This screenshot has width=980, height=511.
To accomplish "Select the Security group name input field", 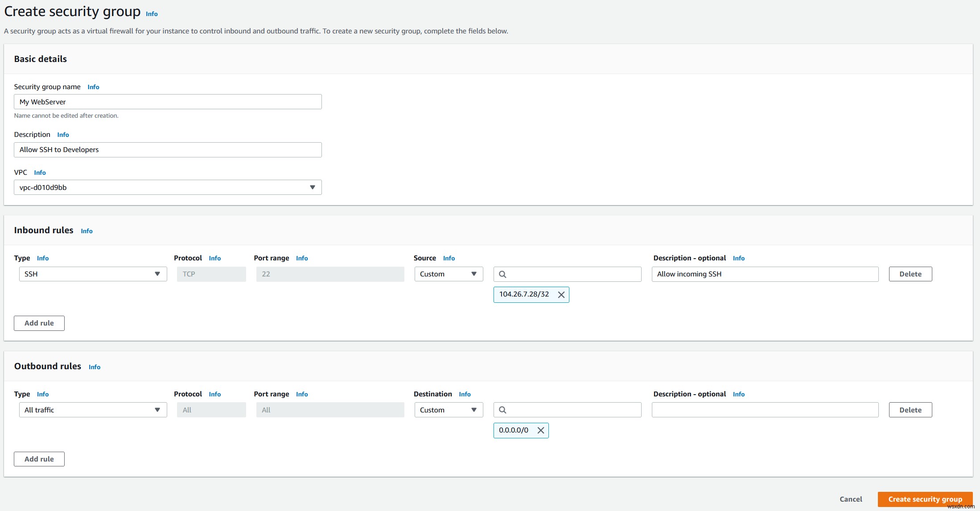I will 168,102.
